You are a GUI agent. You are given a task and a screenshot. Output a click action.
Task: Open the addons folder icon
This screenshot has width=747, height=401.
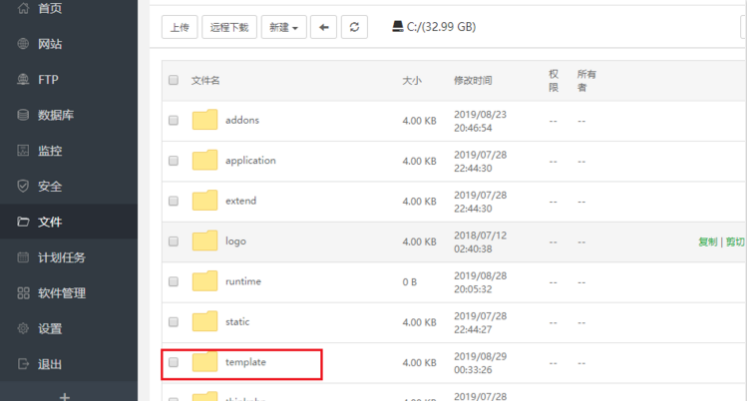tap(205, 120)
